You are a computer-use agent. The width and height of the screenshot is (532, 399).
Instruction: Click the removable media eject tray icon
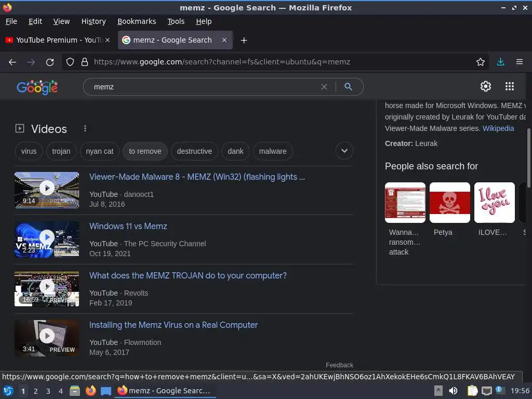(x=438, y=391)
